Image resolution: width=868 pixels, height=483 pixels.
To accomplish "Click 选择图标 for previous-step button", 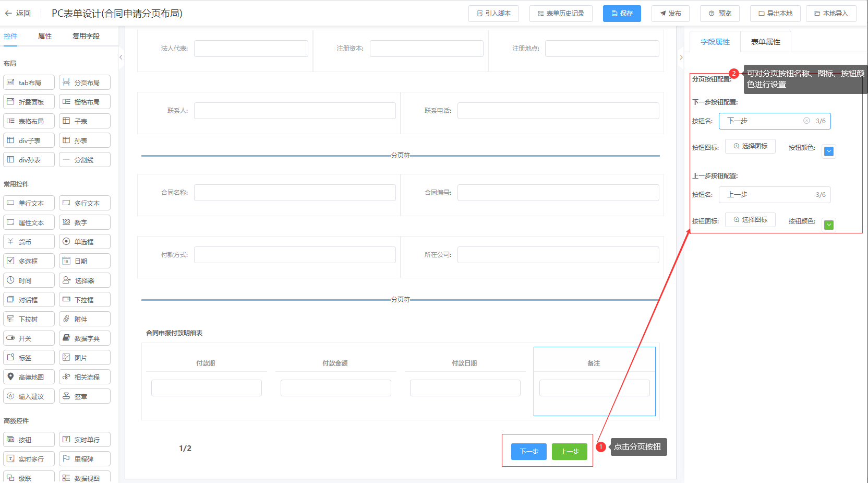I will tap(750, 220).
